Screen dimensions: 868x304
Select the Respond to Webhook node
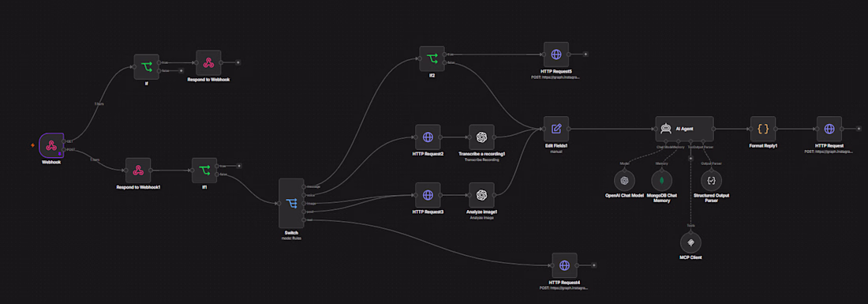point(208,62)
